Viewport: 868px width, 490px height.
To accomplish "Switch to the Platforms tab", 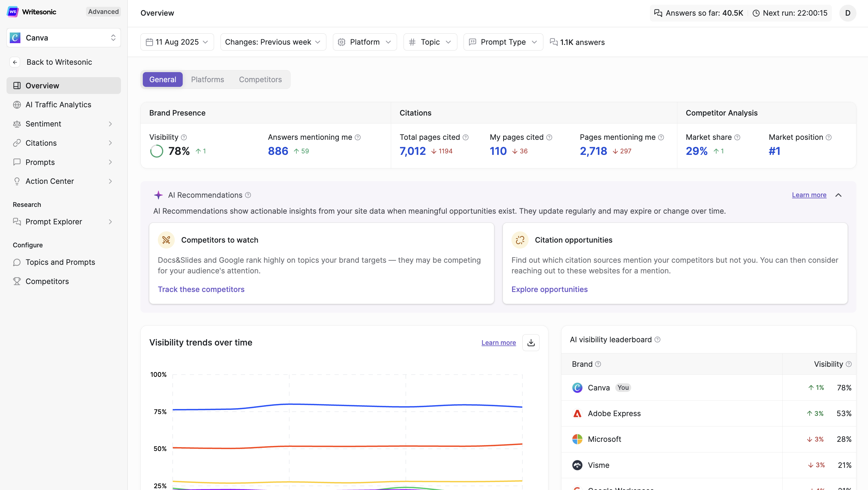I will [208, 79].
